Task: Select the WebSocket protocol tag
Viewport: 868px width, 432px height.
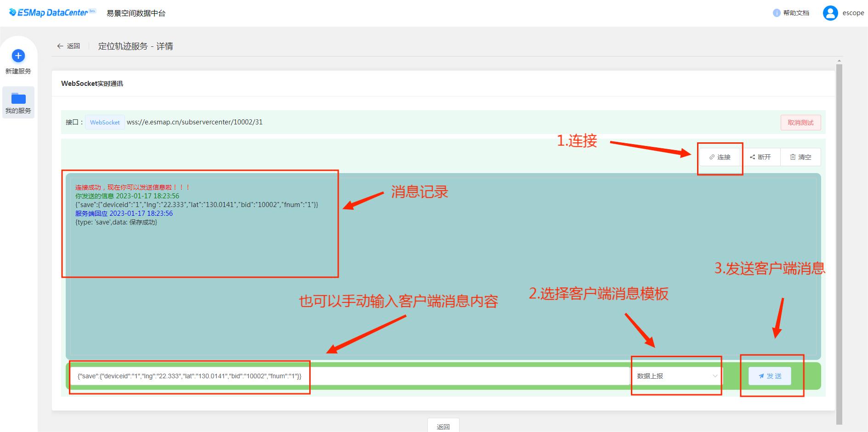Action: (x=105, y=123)
